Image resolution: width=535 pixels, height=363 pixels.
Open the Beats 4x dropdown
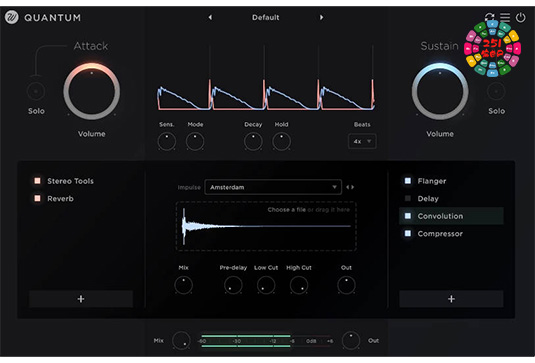[x=362, y=141]
